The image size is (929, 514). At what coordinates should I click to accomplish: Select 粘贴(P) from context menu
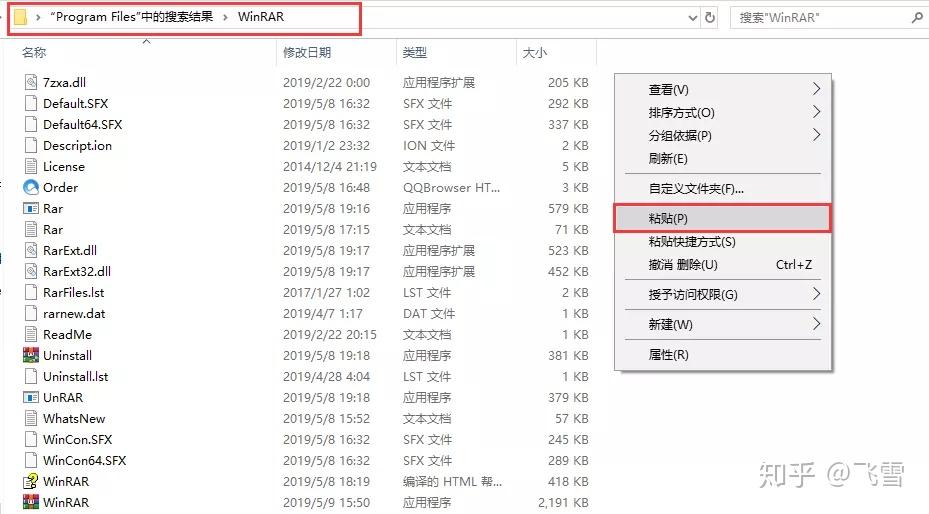pyautogui.click(x=723, y=218)
